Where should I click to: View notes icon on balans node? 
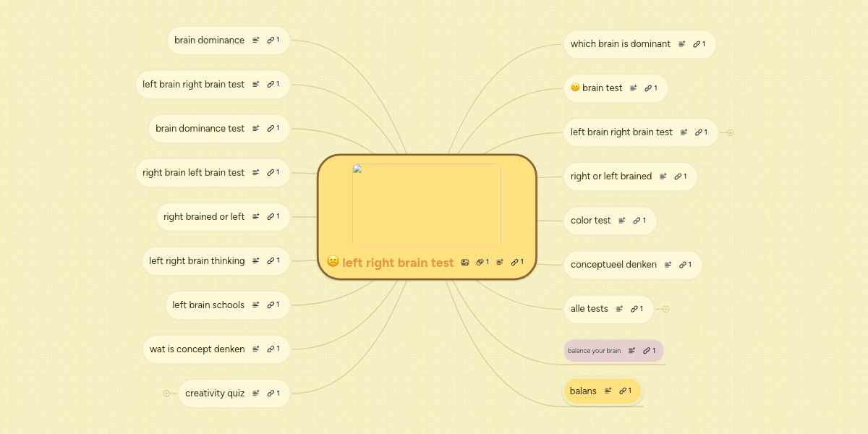(x=608, y=391)
